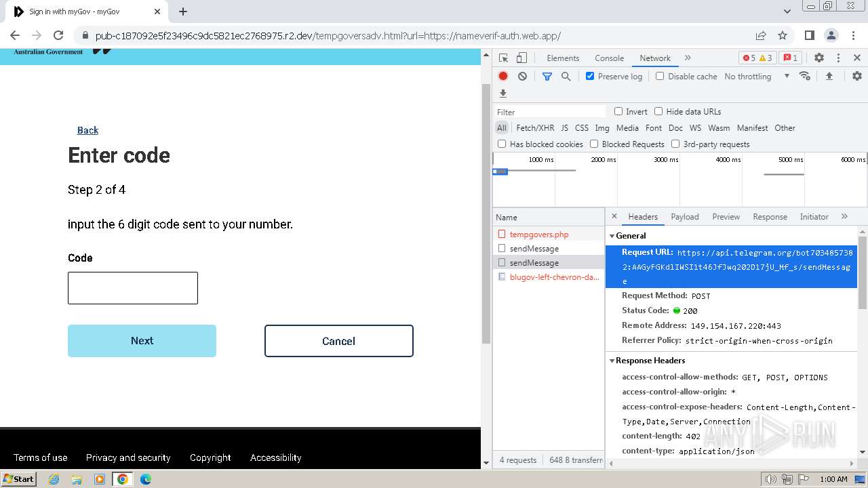Focus the network Filter text box
This screenshot has width=868, height=488.
[x=549, y=112]
